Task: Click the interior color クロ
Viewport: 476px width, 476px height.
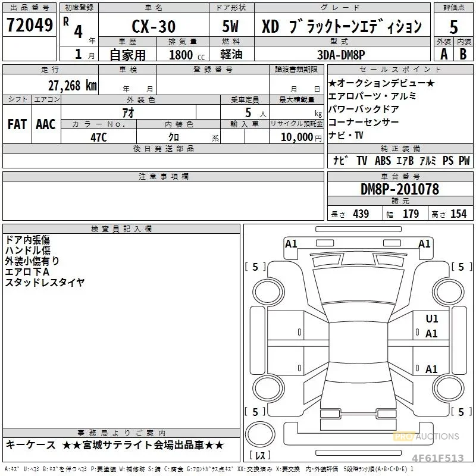Action: [x=174, y=137]
